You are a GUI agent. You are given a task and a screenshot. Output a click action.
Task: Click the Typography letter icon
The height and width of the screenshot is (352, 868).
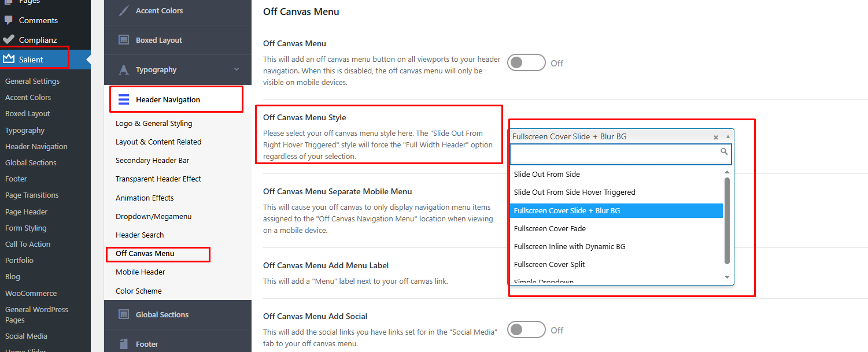[x=124, y=70]
